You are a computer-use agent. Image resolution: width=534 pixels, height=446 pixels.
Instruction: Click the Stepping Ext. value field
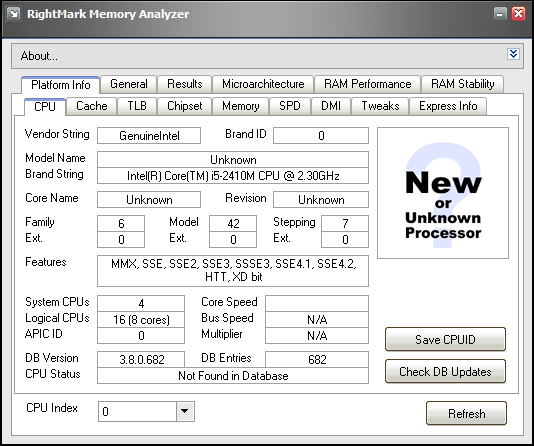345,239
